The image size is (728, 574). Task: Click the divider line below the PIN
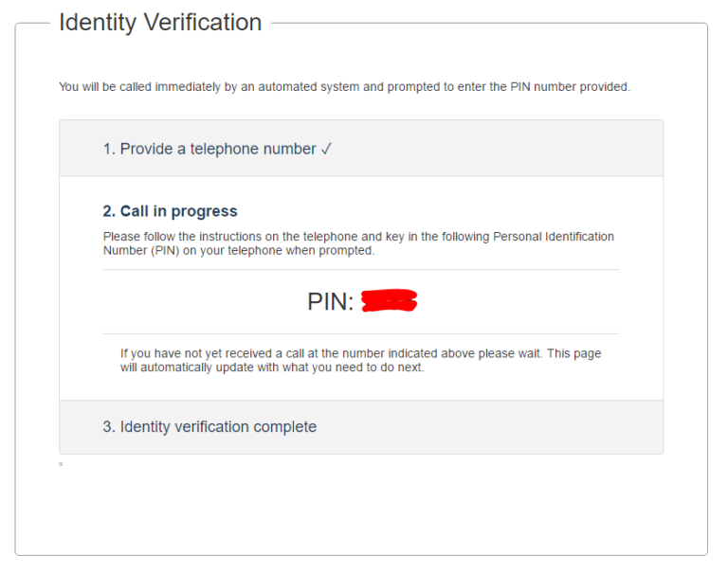(360, 333)
